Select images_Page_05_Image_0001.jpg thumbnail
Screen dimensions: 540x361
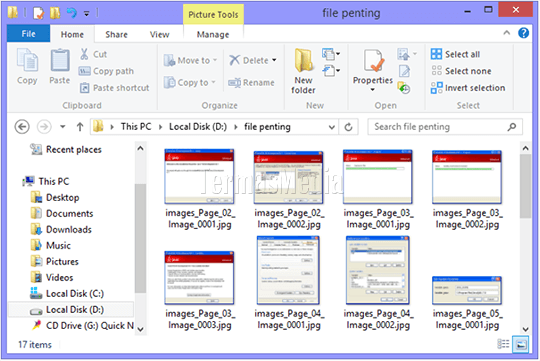467,291
